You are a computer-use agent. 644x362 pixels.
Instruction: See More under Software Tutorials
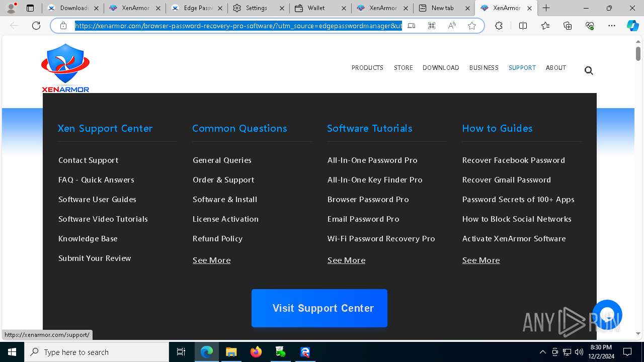tap(347, 260)
